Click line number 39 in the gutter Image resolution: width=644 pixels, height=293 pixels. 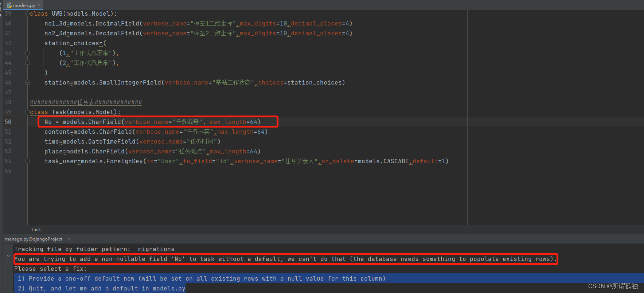tap(8, 14)
